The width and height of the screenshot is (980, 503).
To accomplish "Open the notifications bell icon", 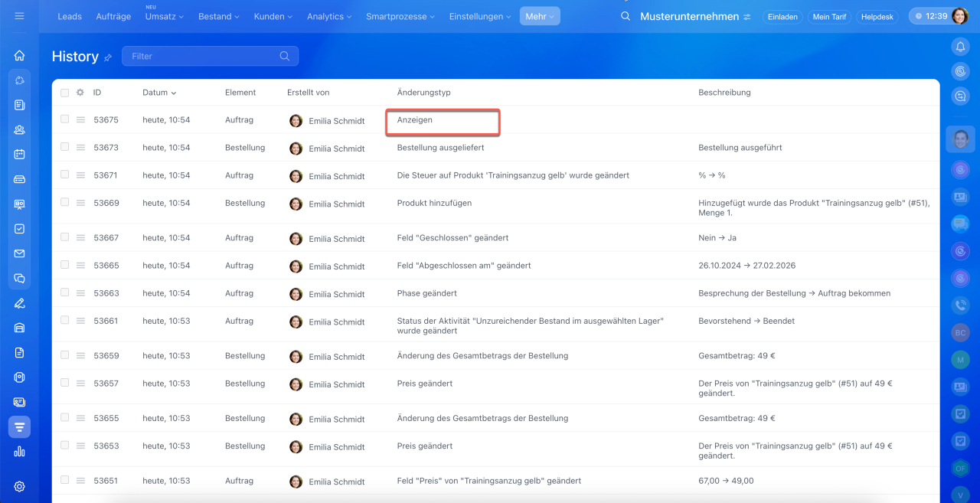I will 960,47.
